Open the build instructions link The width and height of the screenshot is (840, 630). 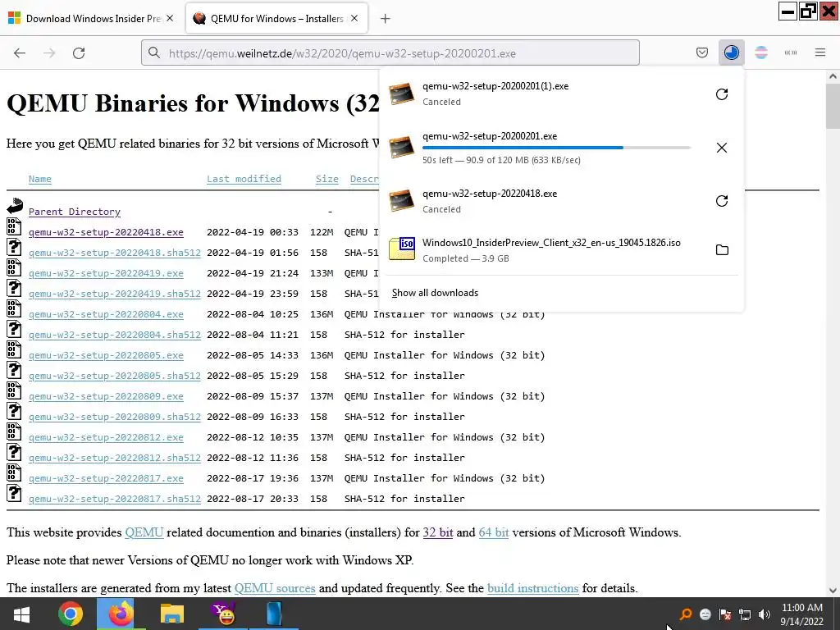532,588
